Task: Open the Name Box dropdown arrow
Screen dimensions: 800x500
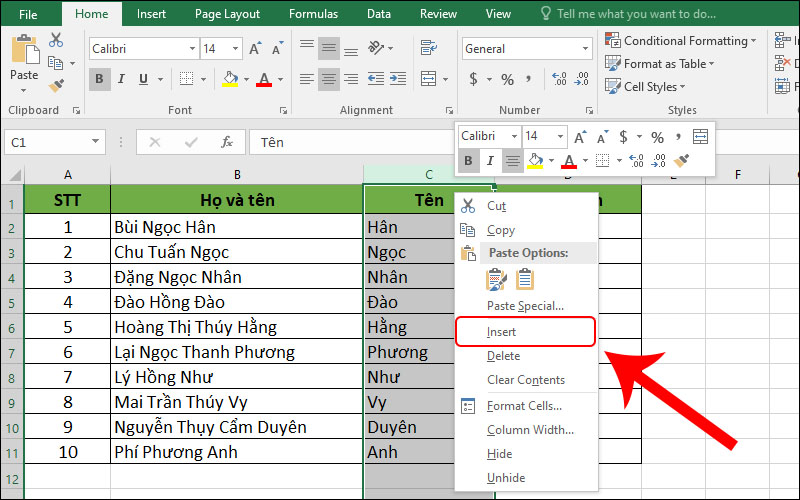Action: click(95, 142)
